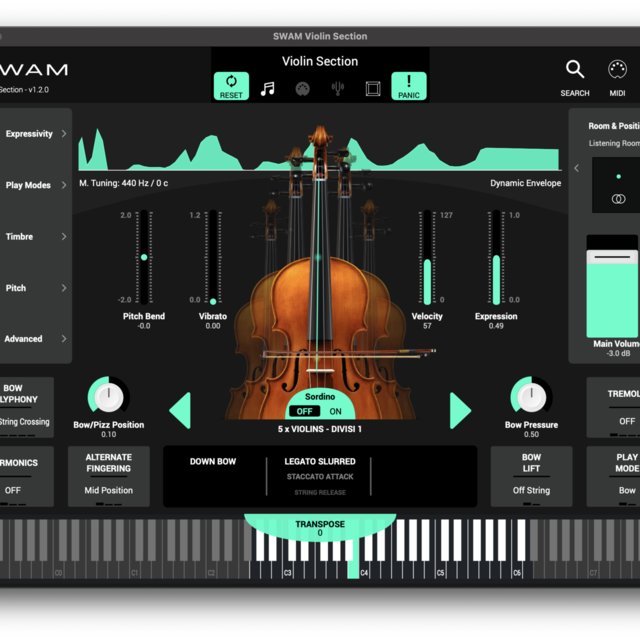Expand the Play Modes menu

(35, 185)
